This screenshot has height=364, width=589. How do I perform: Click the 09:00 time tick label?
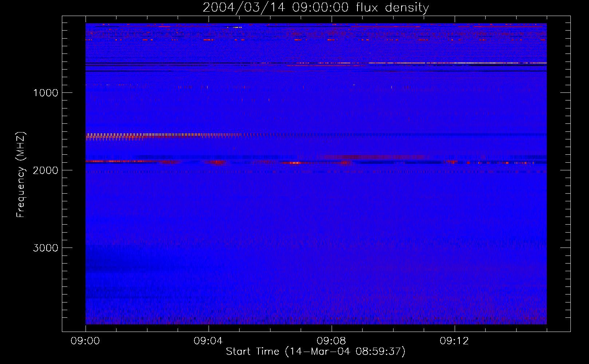coord(85,341)
